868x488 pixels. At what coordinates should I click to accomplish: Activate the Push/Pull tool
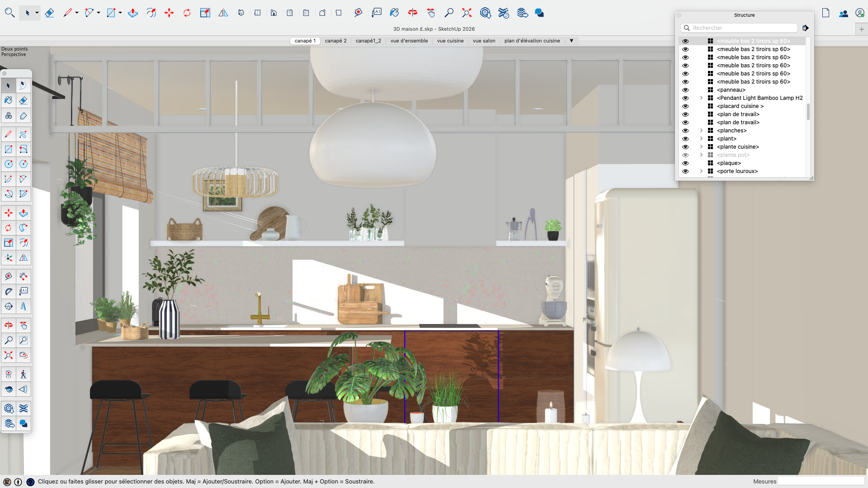pos(133,13)
